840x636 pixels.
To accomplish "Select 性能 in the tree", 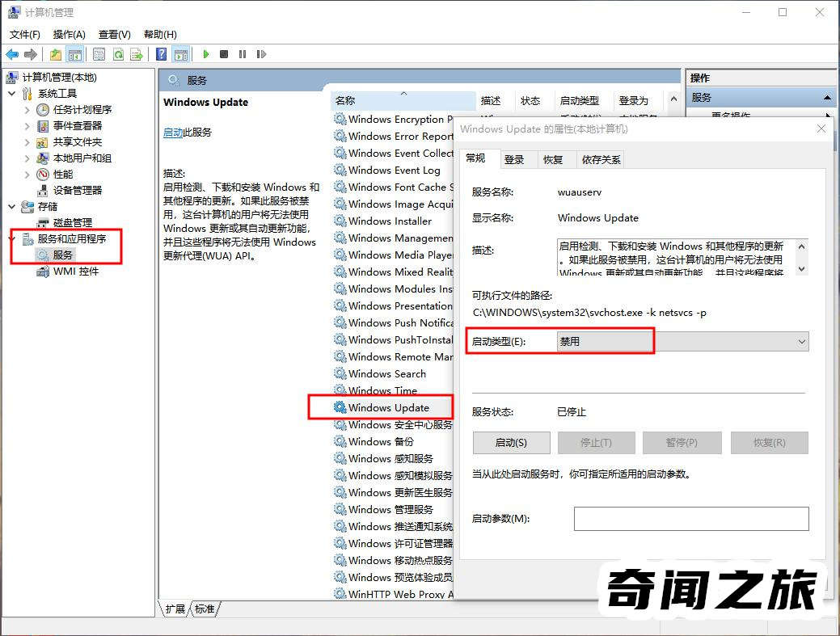I will [63, 174].
